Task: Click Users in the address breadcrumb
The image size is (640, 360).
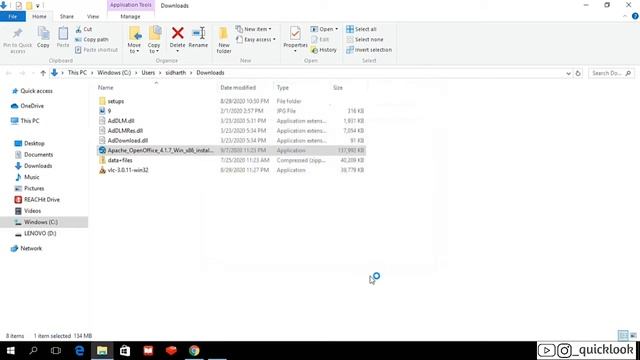Action: tap(148, 73)
